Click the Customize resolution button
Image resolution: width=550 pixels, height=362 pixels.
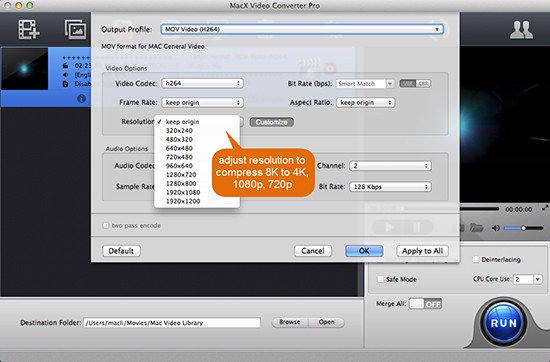tap(271, 122)
